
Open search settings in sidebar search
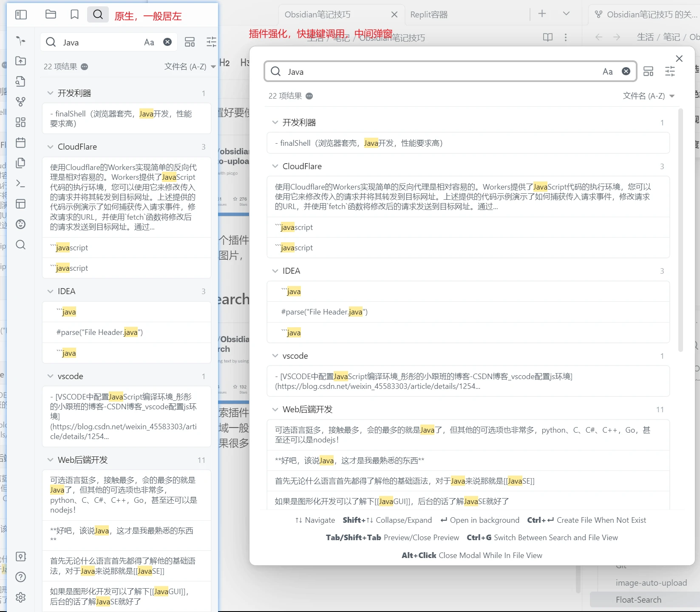[x=211, y=42]
